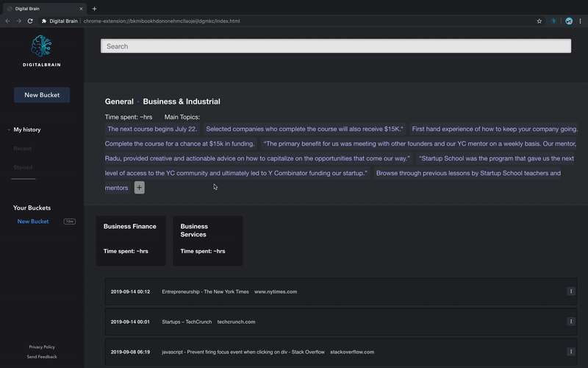This screenshot has height=368, width=588.
Task: Click techcrunch.com domain
Action: click(236, 322)
